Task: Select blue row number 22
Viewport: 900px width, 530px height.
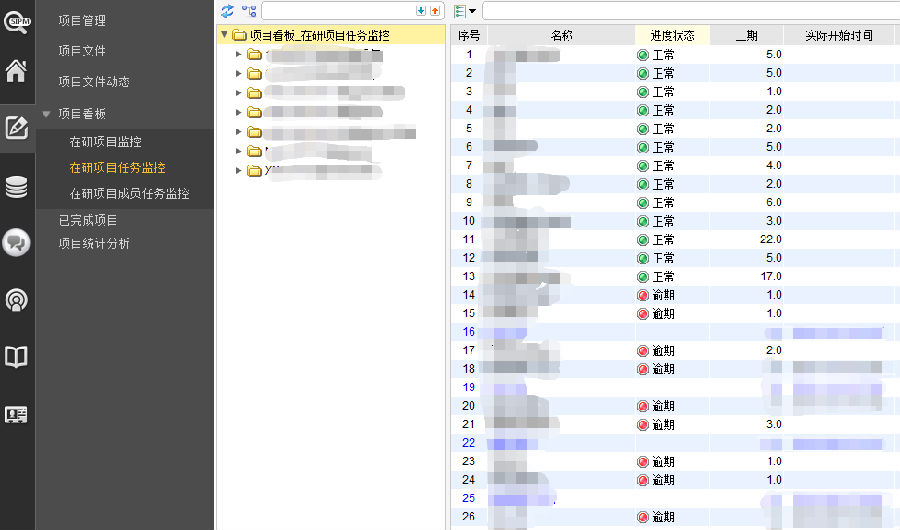Action: pos(468,443)
